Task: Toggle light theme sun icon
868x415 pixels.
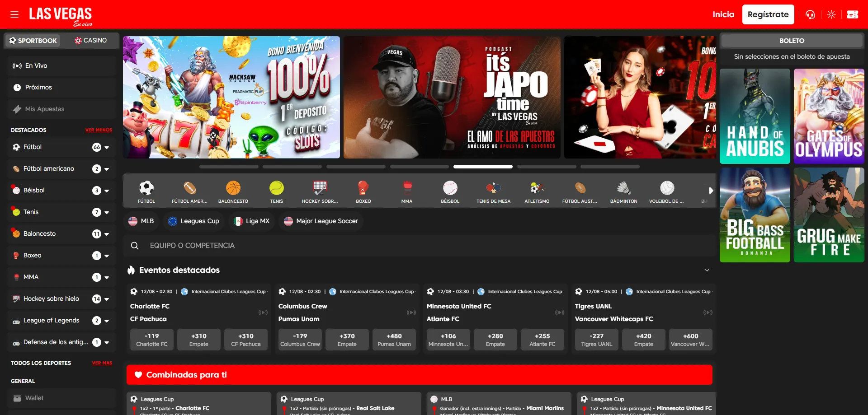Action: 831,14
